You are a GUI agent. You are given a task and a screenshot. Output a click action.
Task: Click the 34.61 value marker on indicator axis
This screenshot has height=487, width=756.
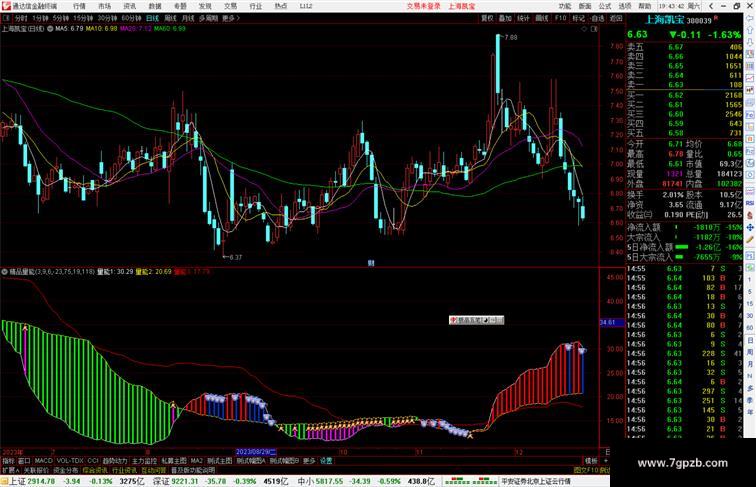(612, 322)
